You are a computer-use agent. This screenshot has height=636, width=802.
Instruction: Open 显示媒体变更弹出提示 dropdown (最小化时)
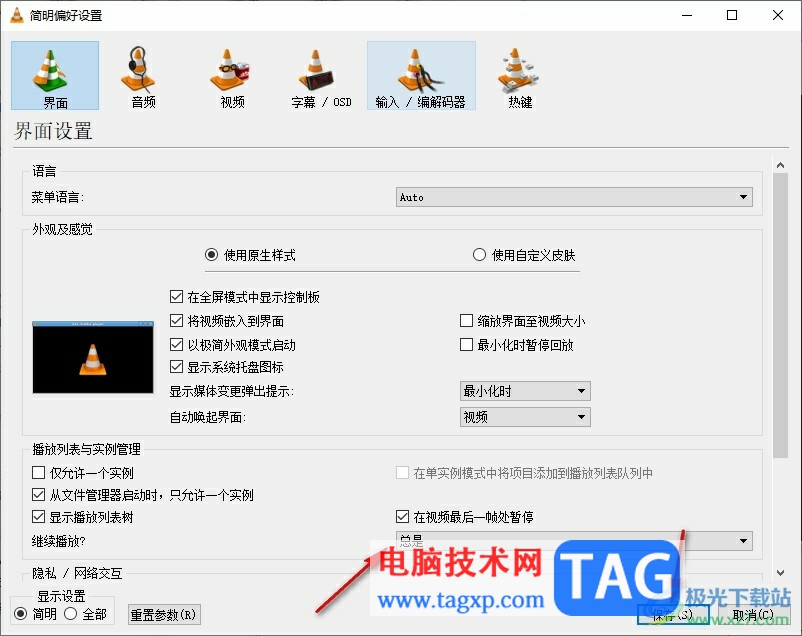tap(525, 391)
